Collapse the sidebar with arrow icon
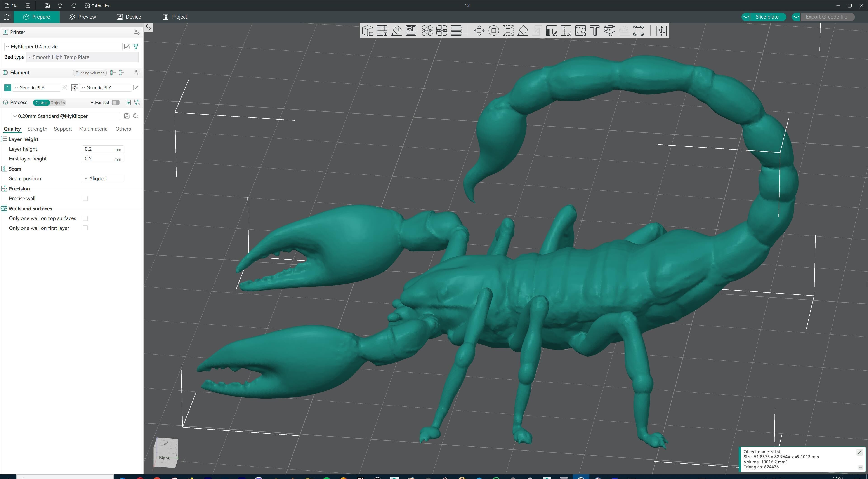868x479 pixels. (x=148, y=28)
